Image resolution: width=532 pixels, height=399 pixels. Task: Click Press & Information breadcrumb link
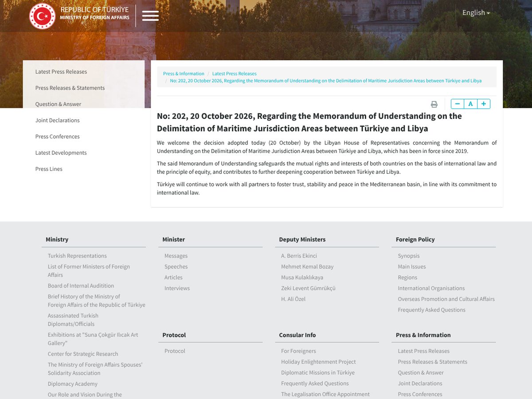pos(184,74)
